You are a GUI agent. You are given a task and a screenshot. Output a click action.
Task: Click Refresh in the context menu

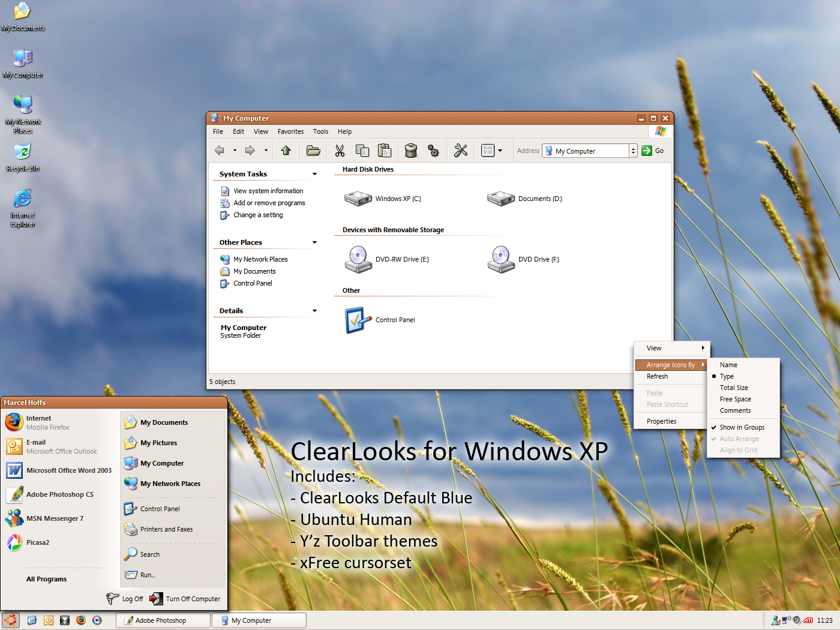coord(658,376)
